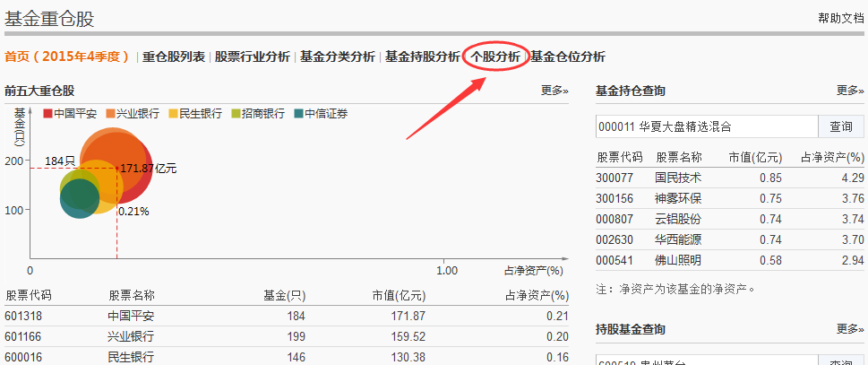Open 基金仓位分析 tab

(568, 56)
